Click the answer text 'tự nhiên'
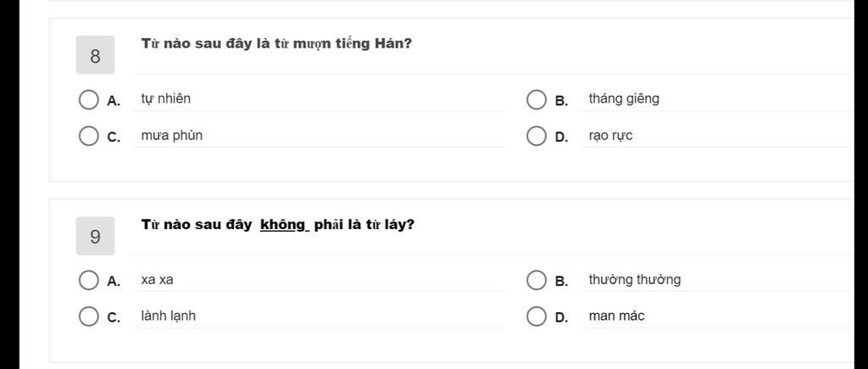 pyautogui.click(x=165, y=99)
